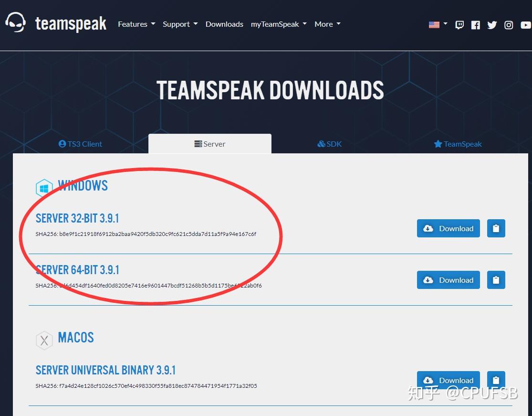Copy the macOS Universal Binary clipboard icon
The height and width of the screenshot is (416, 532).
(x=496, y=380)
